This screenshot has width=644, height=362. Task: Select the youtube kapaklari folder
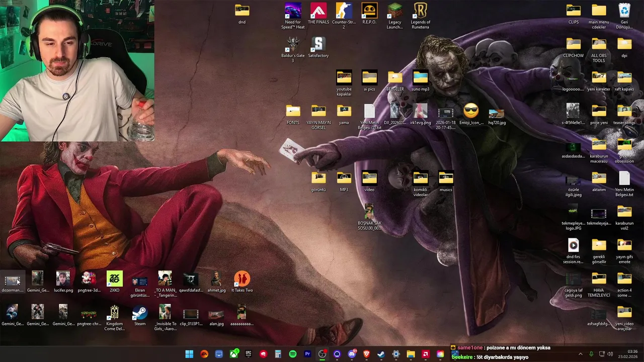344,83
